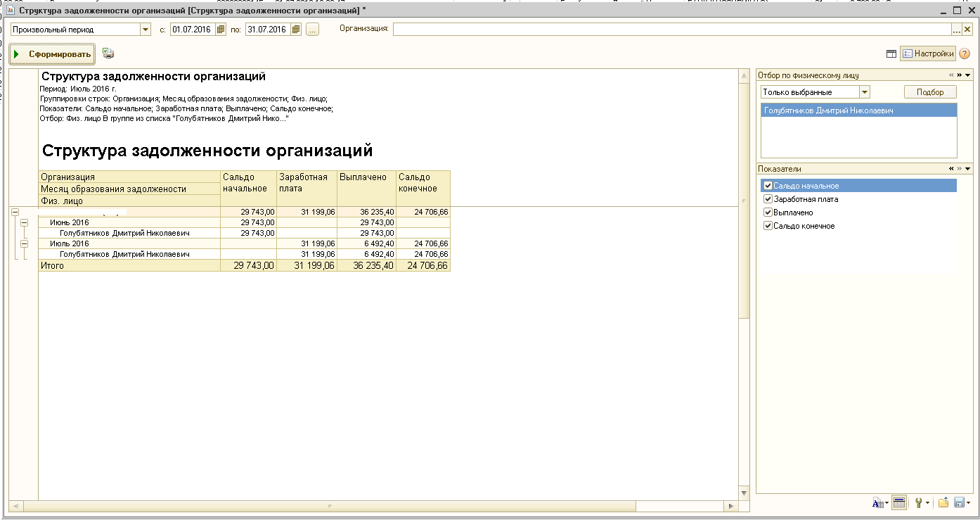Expand the Только выбранные dropdown list
The height and width of the screenshot is (520, 980).
click(x=865, y=92)
